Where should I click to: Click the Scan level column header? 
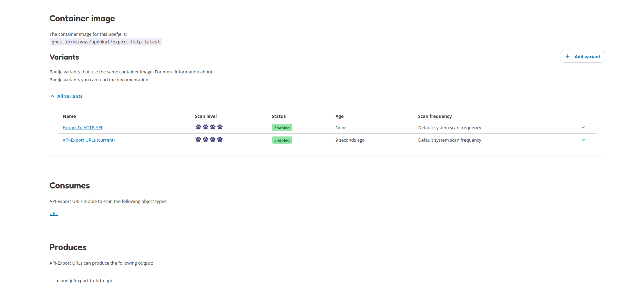pos(206,116)
